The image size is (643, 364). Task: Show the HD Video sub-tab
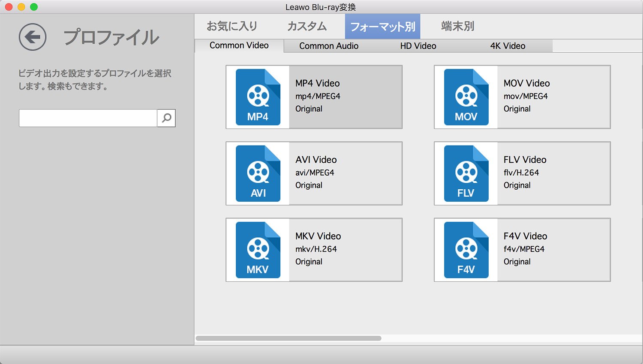coord(418,46)
